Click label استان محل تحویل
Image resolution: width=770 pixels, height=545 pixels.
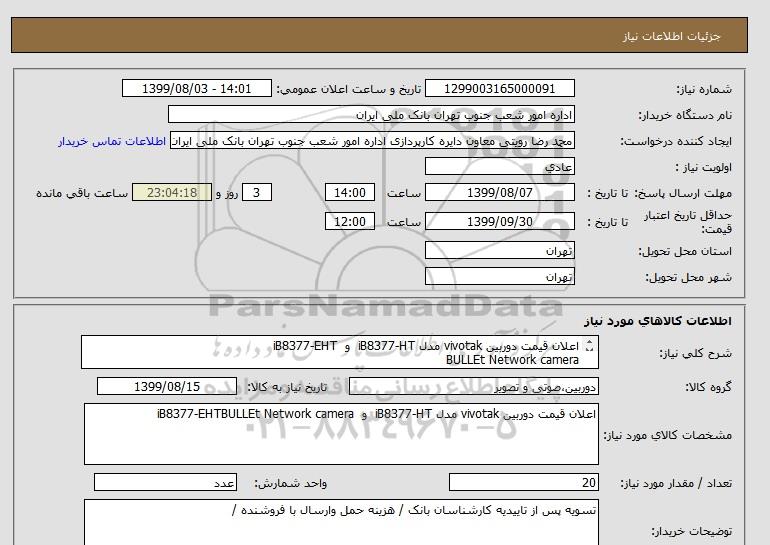685,251
